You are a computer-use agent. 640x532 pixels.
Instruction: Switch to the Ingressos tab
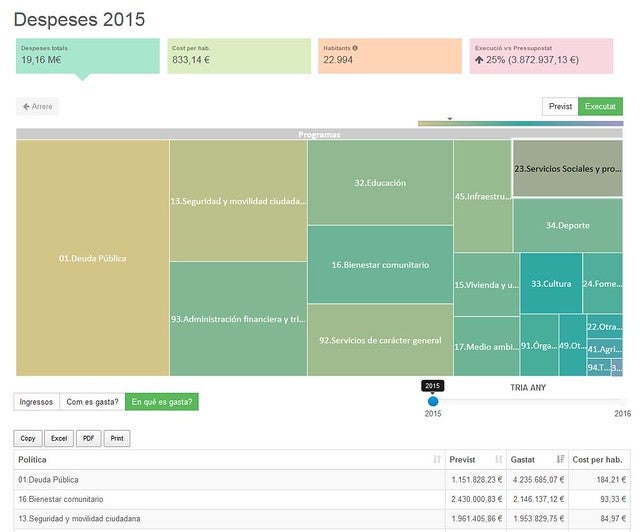(x=37, y=402)
